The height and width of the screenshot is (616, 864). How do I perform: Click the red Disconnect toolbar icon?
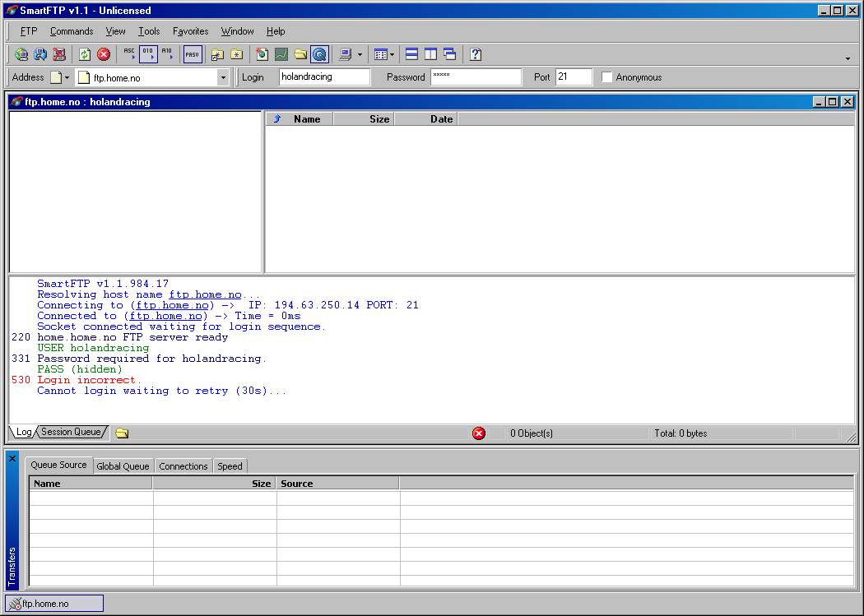(x=59, y=54)
